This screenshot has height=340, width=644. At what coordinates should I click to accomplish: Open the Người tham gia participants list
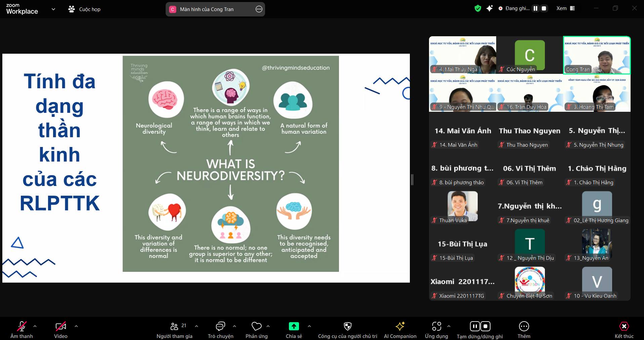[175, 327]
